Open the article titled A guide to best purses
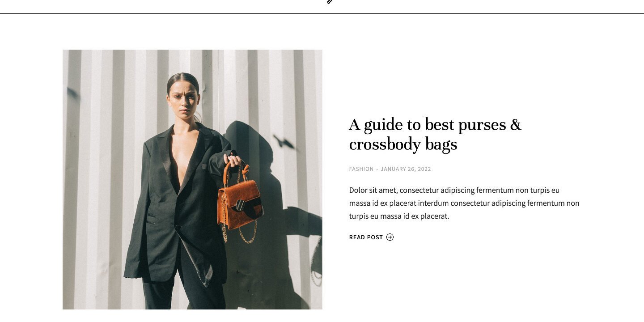This screenshot has width=644, height=322. coord(435,134)
